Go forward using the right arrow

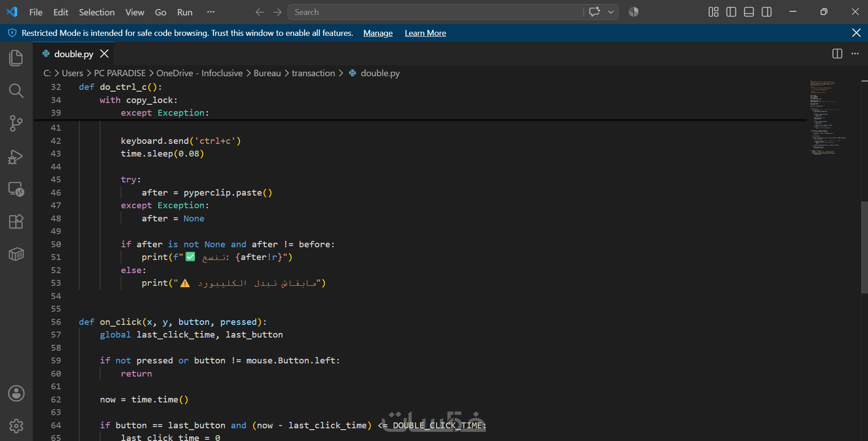[x=278, y=12]
